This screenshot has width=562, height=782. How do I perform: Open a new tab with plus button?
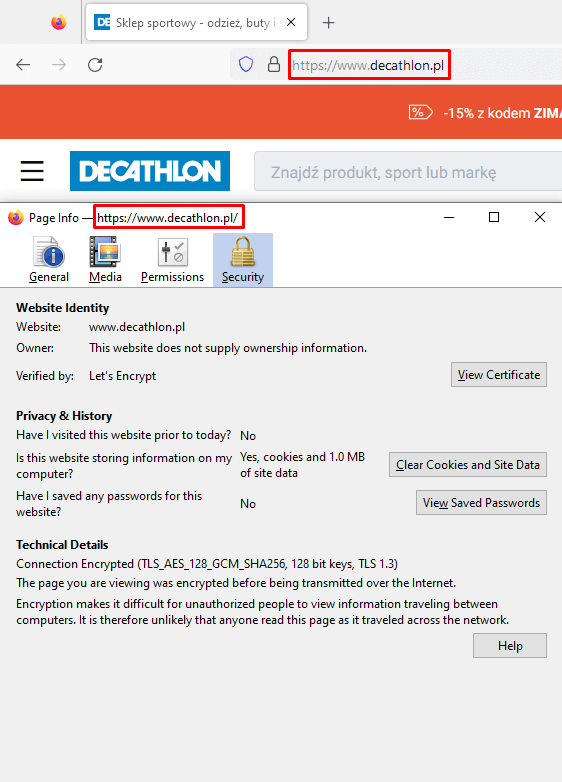click(x=329, y=22)
